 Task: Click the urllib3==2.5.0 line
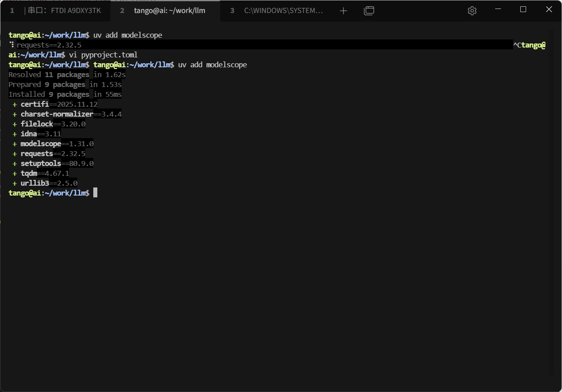click(x=45, y=183)
